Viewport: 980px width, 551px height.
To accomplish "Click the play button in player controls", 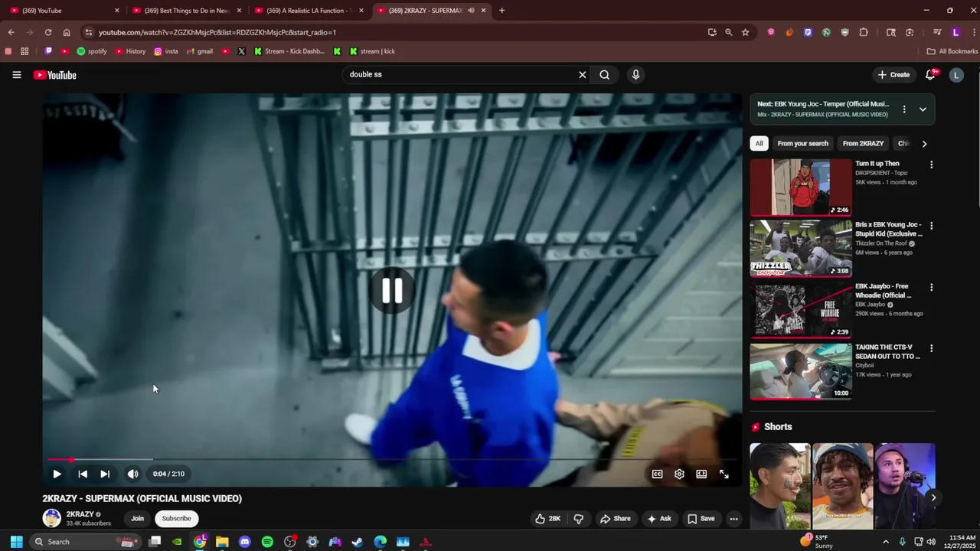I will point(57,474).
